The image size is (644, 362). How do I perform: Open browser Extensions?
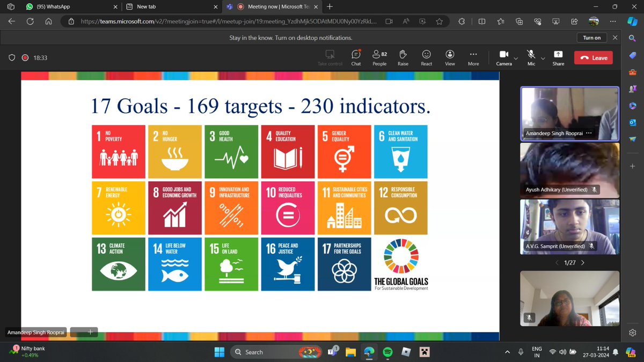(x=461, y=21)
